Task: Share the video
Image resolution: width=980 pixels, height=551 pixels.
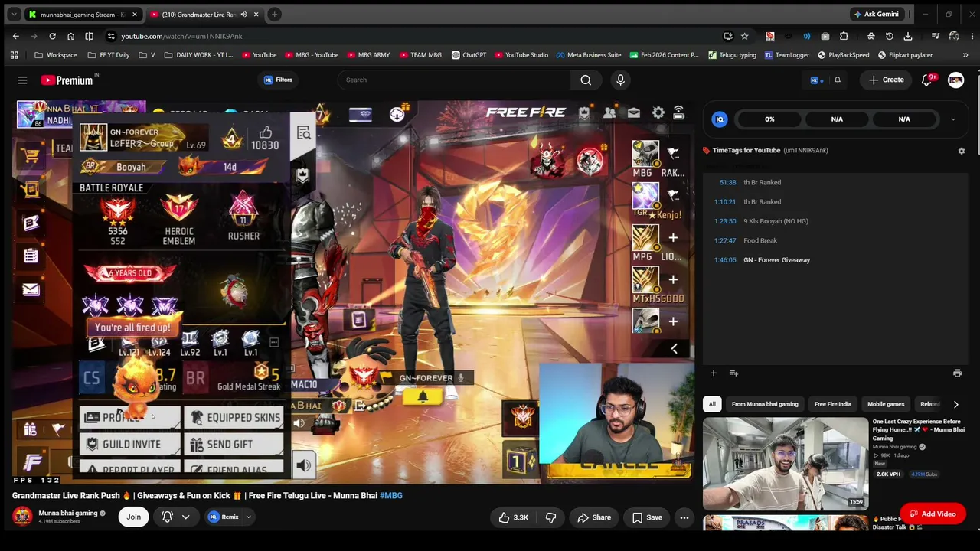Action: point(594,517)
